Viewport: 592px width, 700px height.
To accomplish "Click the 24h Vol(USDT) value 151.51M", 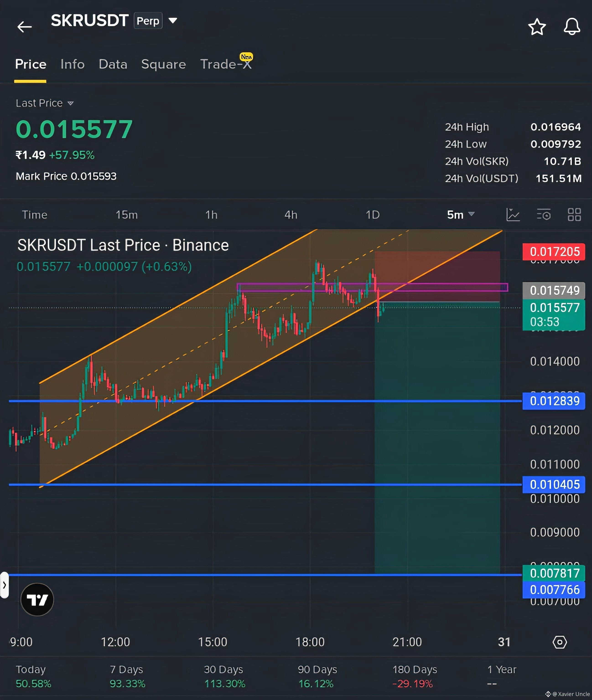I will 558,178.
